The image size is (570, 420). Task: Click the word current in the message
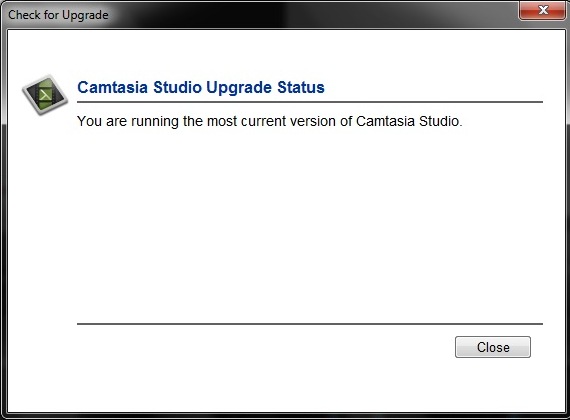(263, 121)
